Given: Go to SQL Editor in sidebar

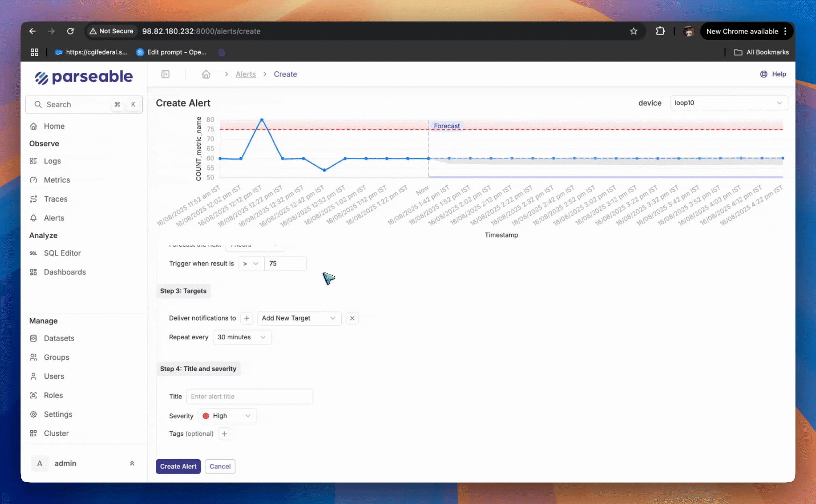Looking at the screenshot, I should click(62, 253).
